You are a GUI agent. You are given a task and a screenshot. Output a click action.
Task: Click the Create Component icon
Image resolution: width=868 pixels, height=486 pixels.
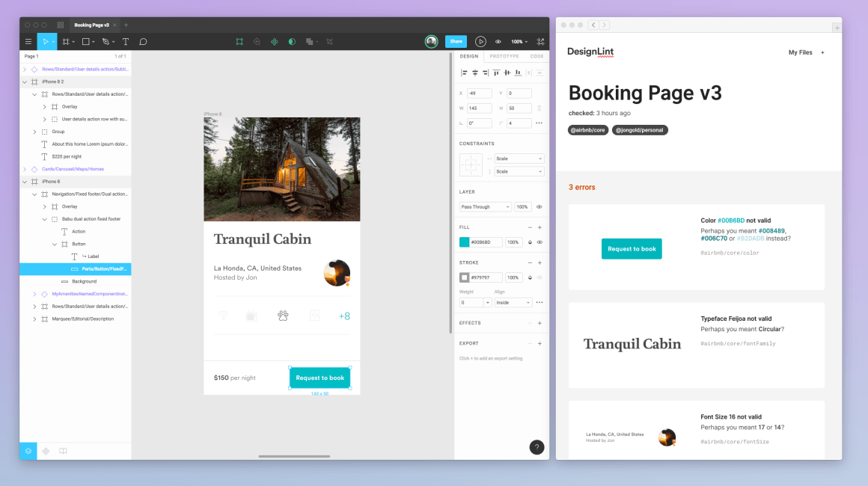tap(275, 41)
